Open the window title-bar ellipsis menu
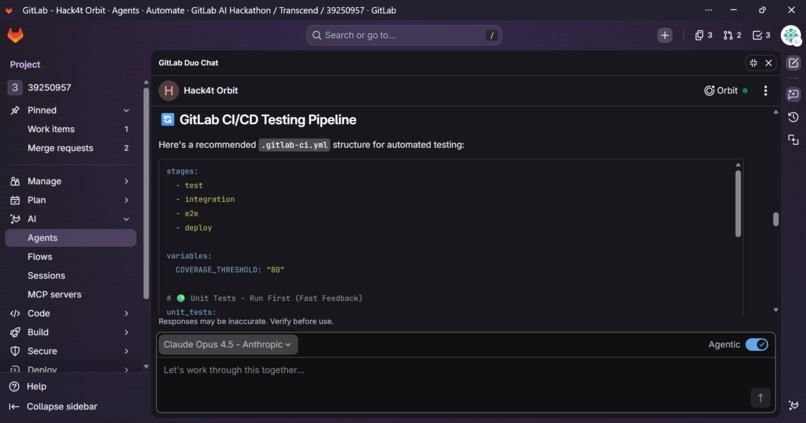This screenshot has height=423, width=806. pyautogui.click(x=708, y=10)
